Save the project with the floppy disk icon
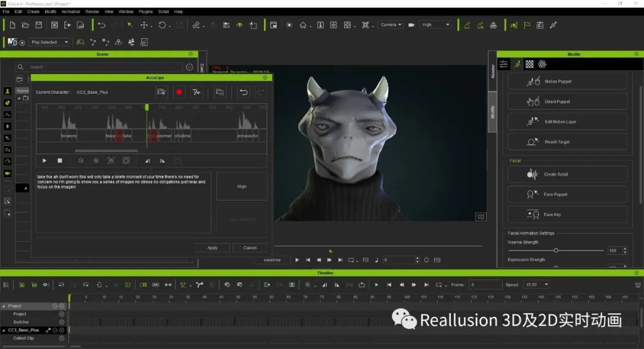 point(39,25)
